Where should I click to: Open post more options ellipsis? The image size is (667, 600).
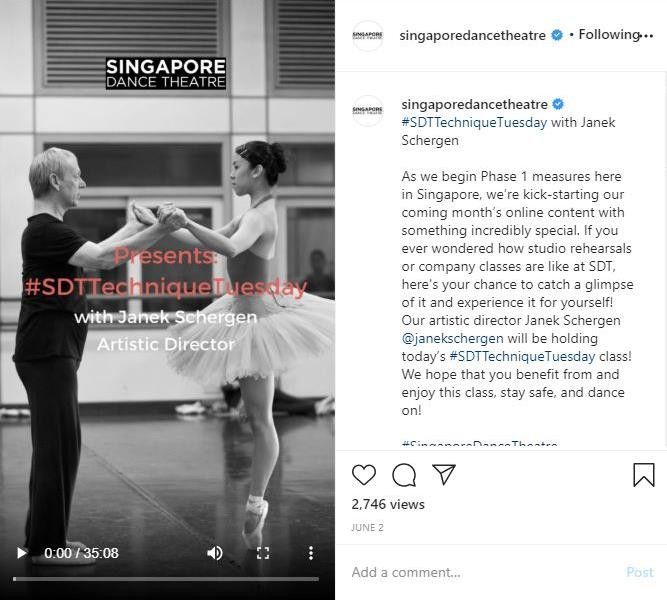646,36
